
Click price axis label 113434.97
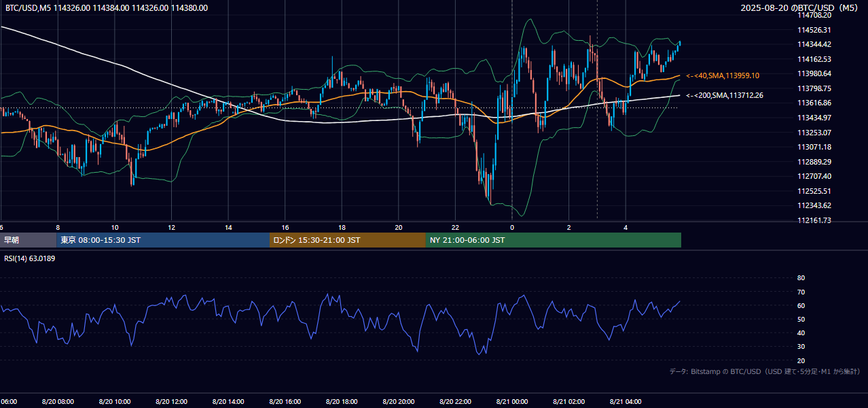tap(814, 118)
